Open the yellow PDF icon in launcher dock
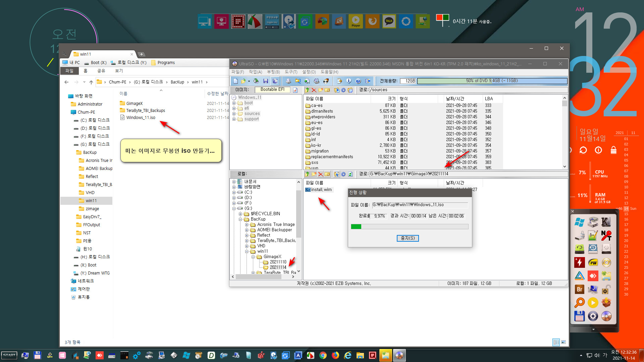This screenshot has width=644, height=362. click(593, 262)
